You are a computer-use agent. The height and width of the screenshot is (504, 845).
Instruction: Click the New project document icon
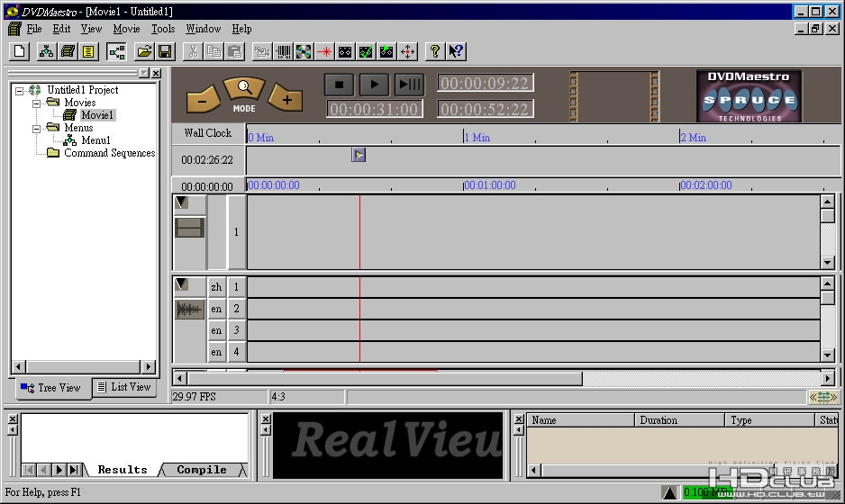tap(20, 51)
